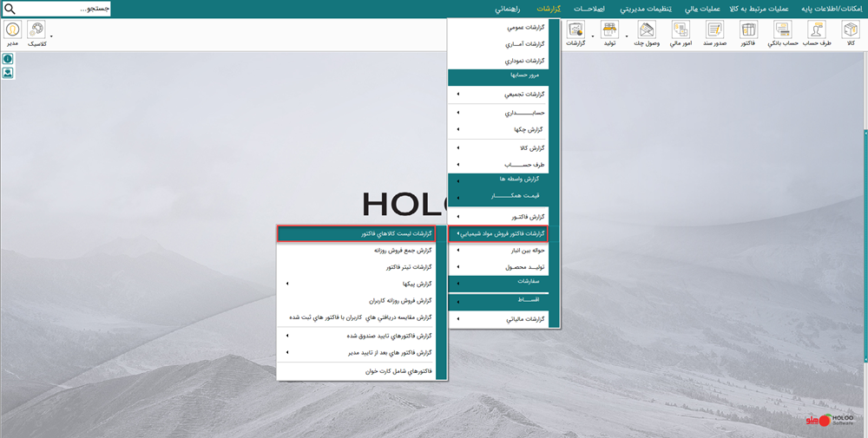Click the blue info icon on left edge
This screenshot has width=868, height=438.
8,59
